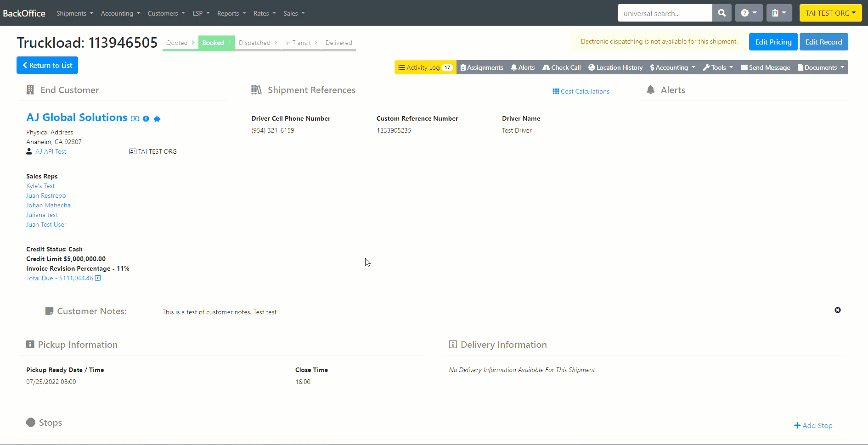Click the BackOffice logo
Viewport: 868px width, 445px height.
tap(24, 13)
